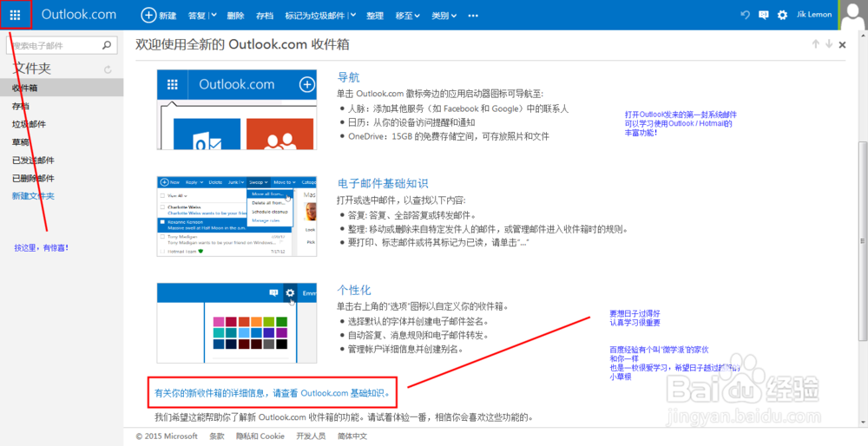
Task: Close the message with X icon
Action: [842, 45]
